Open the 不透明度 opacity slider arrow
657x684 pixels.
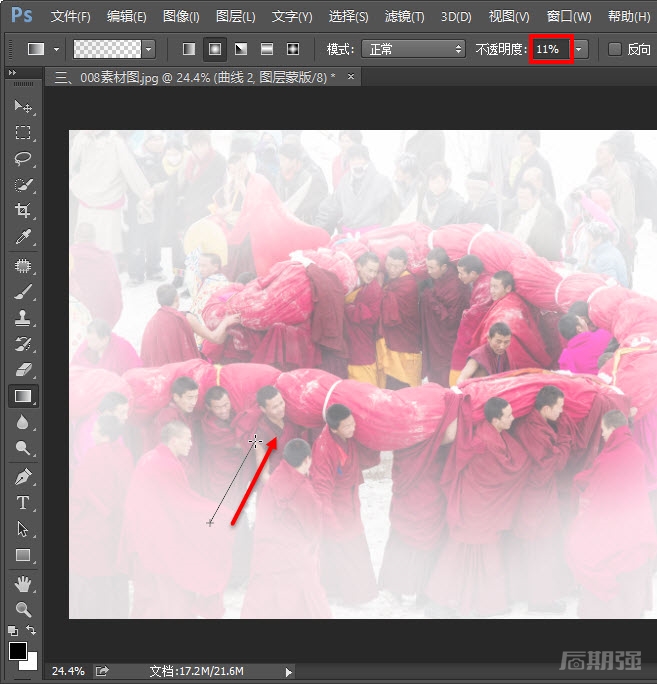pyautogui.click(x=579, y=49)
